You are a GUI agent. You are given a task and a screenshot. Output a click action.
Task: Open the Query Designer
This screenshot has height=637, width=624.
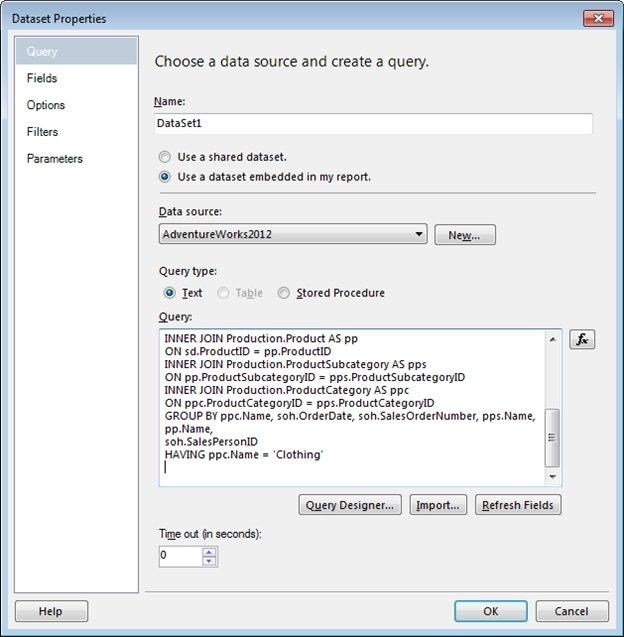350,505
